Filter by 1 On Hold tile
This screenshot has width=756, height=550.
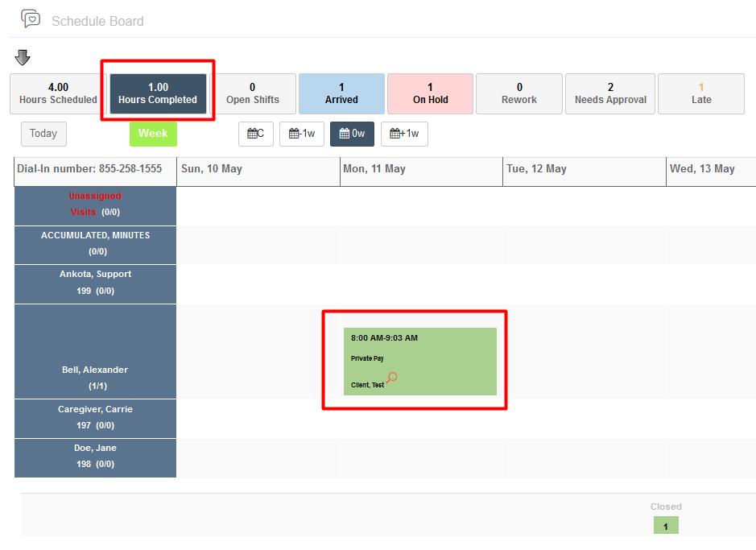(x=430, y=93)
